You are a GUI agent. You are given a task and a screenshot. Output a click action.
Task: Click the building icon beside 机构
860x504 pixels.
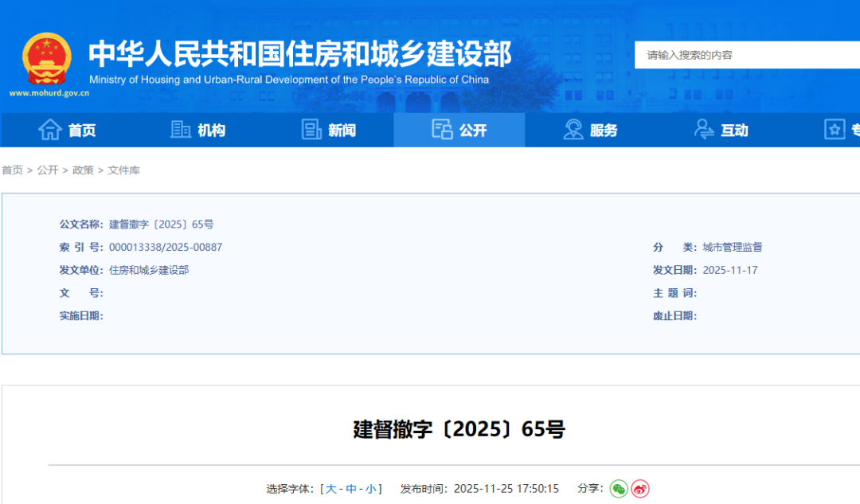coord(181,130)
